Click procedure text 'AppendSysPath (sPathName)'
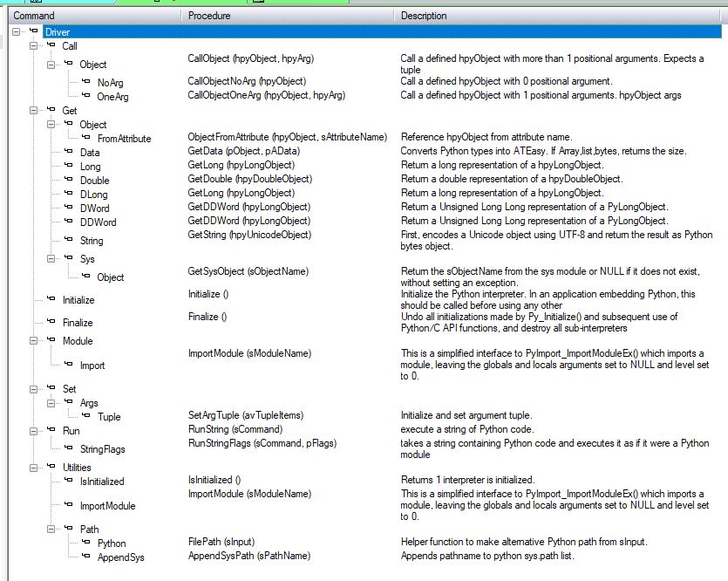The image size is (728, 581). (x=248, y=555)
